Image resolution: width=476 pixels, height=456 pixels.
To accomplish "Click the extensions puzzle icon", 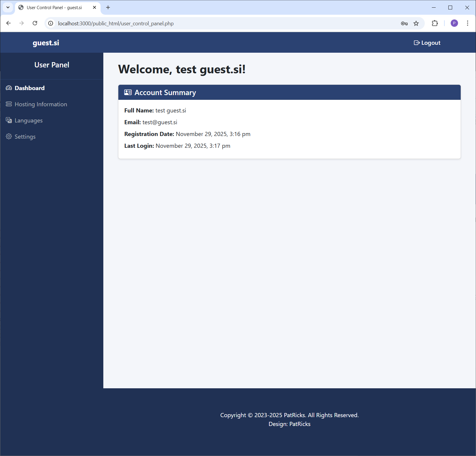I will point(435,23).
